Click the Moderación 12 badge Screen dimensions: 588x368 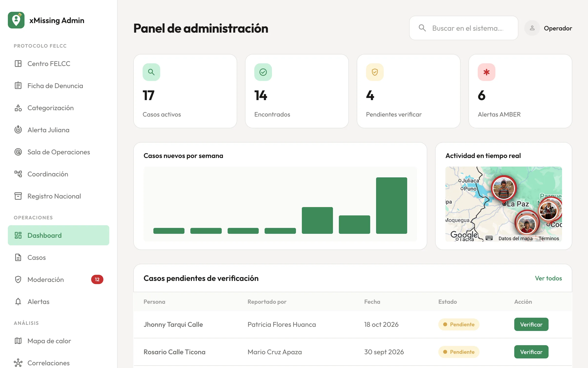click(x=97, y=279)
